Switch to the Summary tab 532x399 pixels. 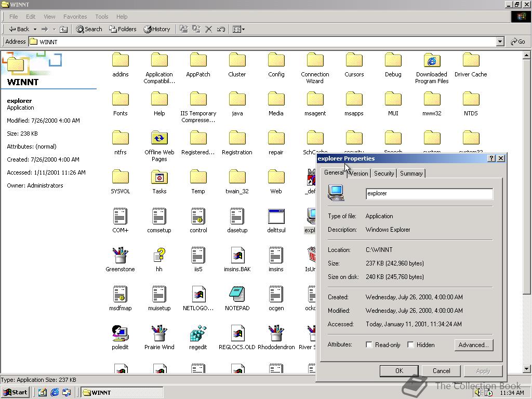pos(411,174)
